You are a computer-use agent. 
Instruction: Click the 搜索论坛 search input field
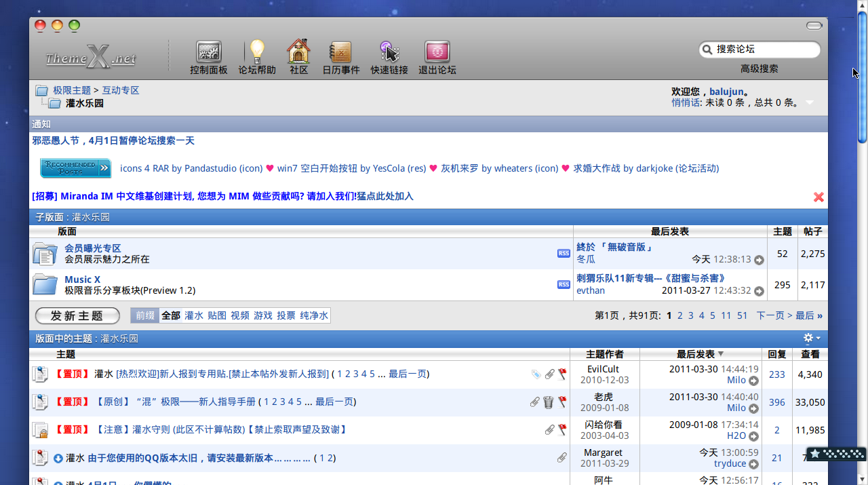(x=763, y=50)
